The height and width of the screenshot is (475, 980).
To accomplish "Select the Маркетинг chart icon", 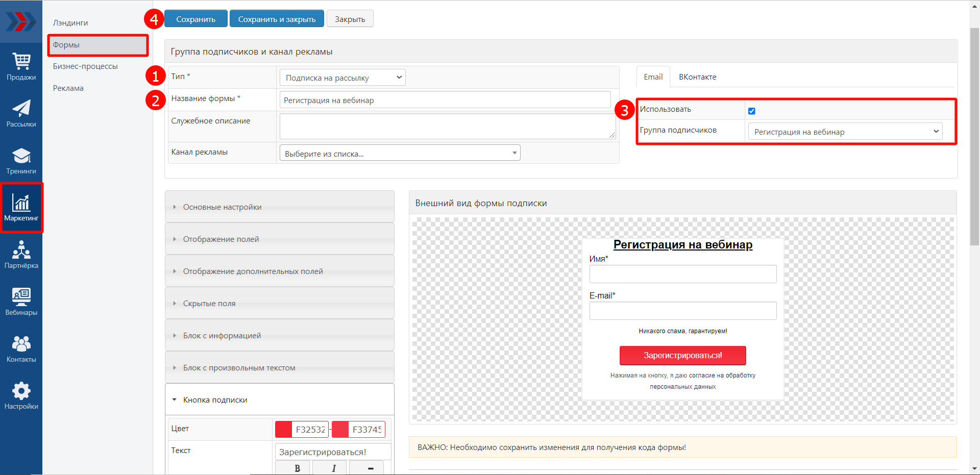I will pyautogui.click(x=21, y=208).
